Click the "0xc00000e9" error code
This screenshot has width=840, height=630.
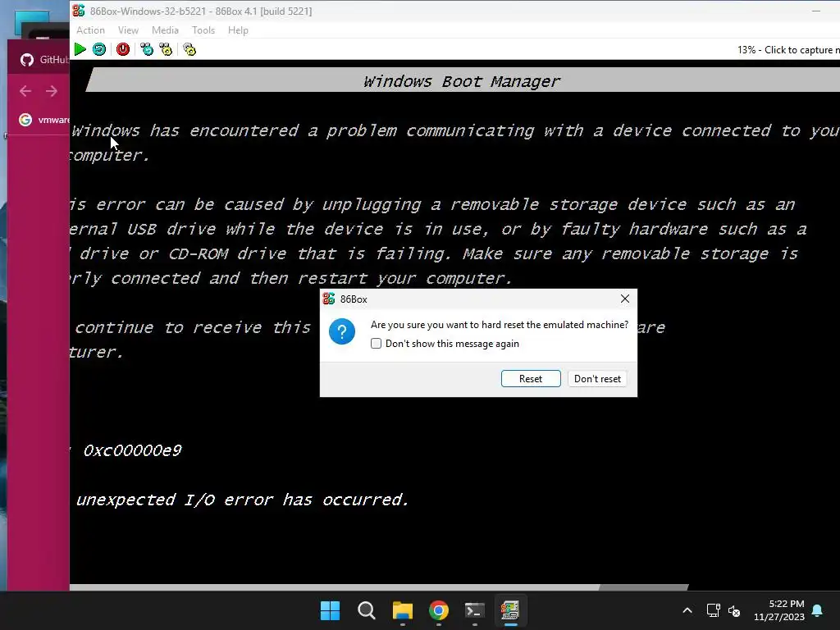click(x=132, y=450)
